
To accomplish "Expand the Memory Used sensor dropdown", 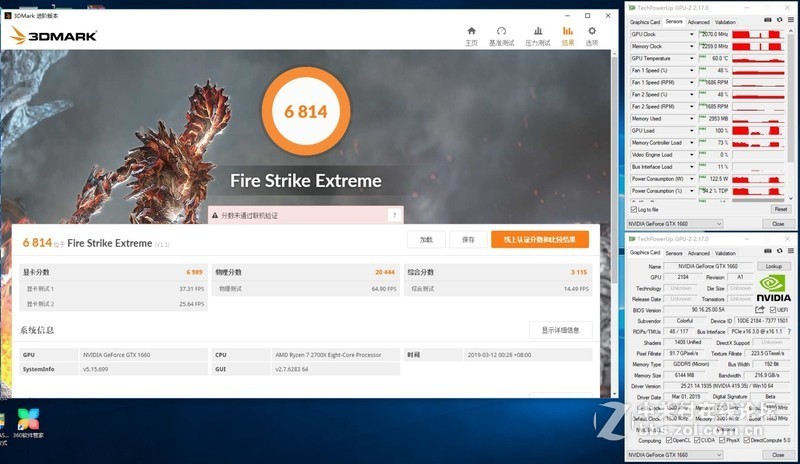I will pyautogui.click(x=692, y=118).
